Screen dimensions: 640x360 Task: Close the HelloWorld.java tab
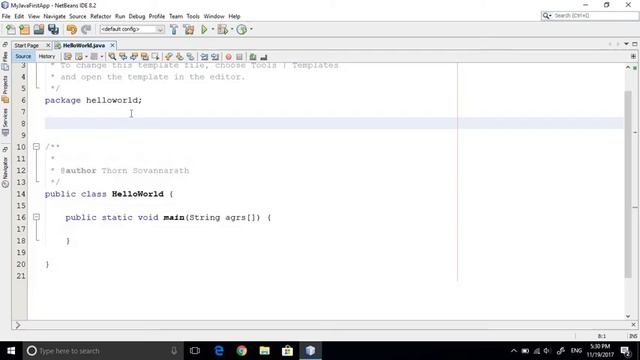coord(112,45)
